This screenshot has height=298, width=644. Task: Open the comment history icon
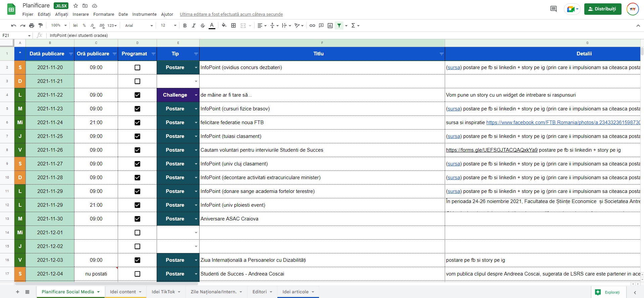(x=553, y=9)
